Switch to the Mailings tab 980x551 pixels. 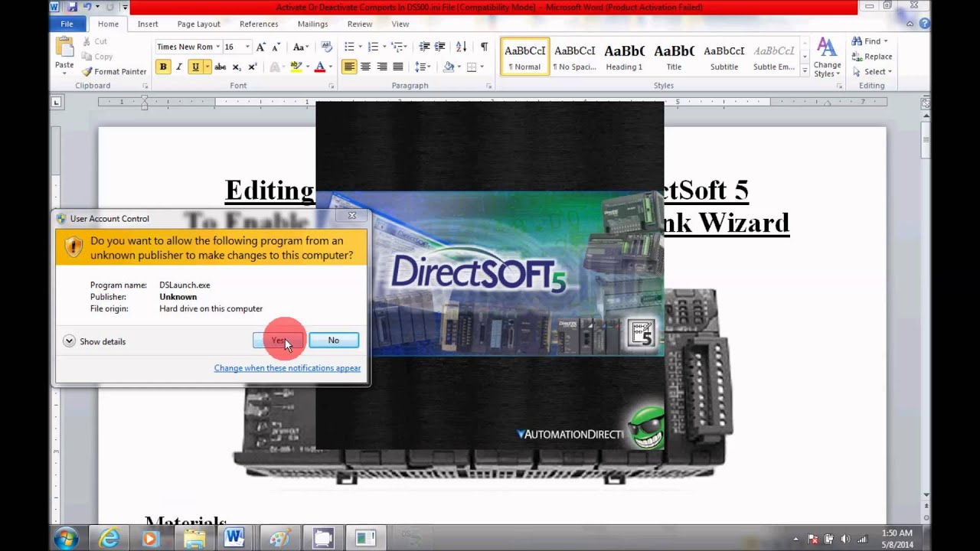pyautogui.click(x=312, y=24)
